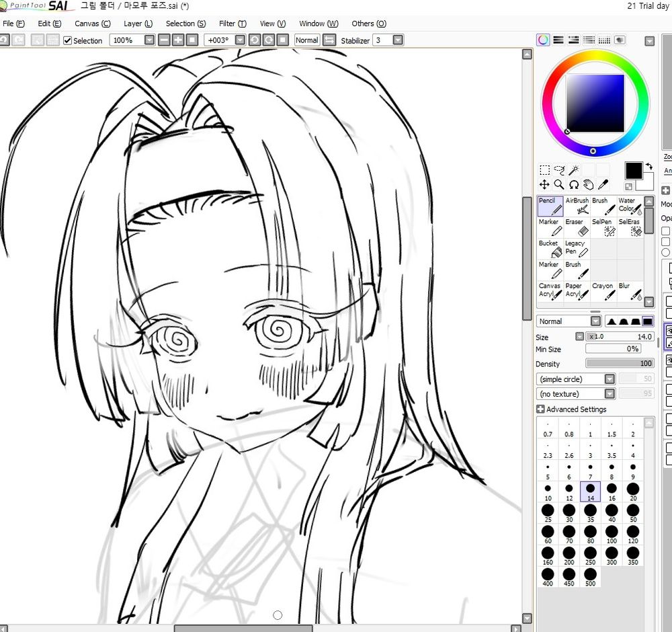Toggle the color mixer panel
The height and width of the screenshot is (632, 672).
click(x=589, y=40)
